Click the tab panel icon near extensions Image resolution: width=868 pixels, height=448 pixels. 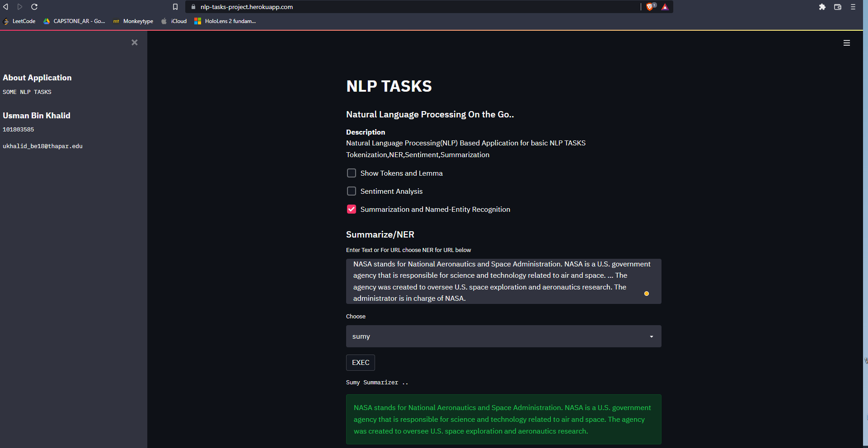click(x=838, y=7)
